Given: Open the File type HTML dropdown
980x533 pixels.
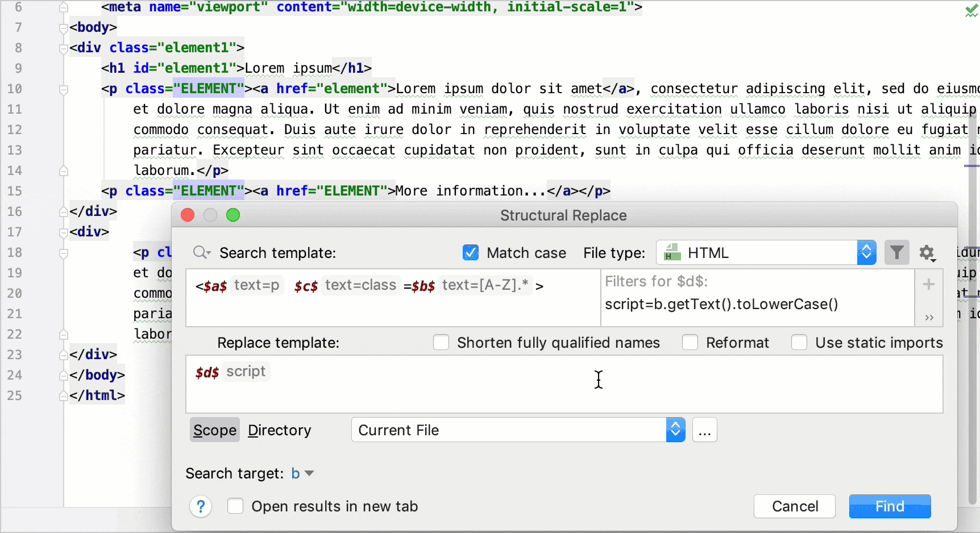Looking at the screenshot, I should 766,252.
